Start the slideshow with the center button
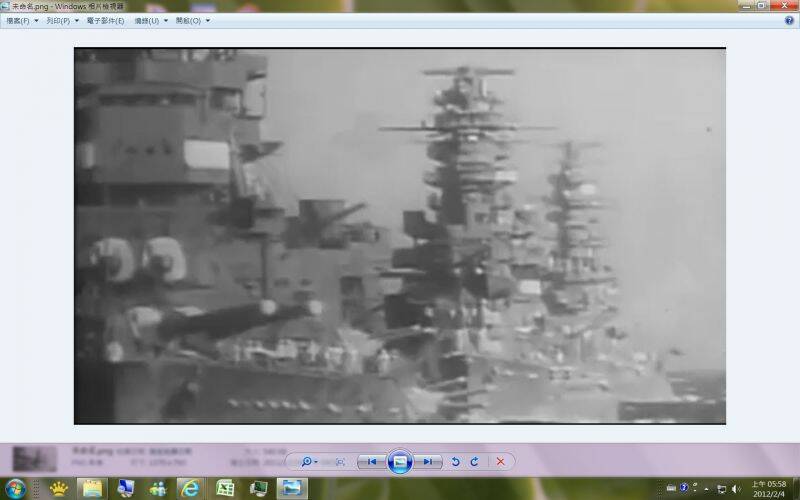 tap(400, 461)
